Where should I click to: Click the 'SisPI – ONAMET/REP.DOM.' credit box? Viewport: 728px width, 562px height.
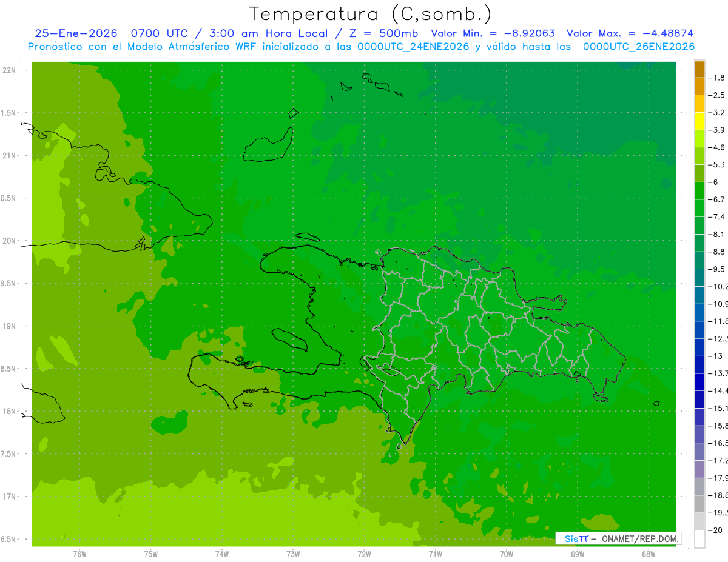point(618,538)
